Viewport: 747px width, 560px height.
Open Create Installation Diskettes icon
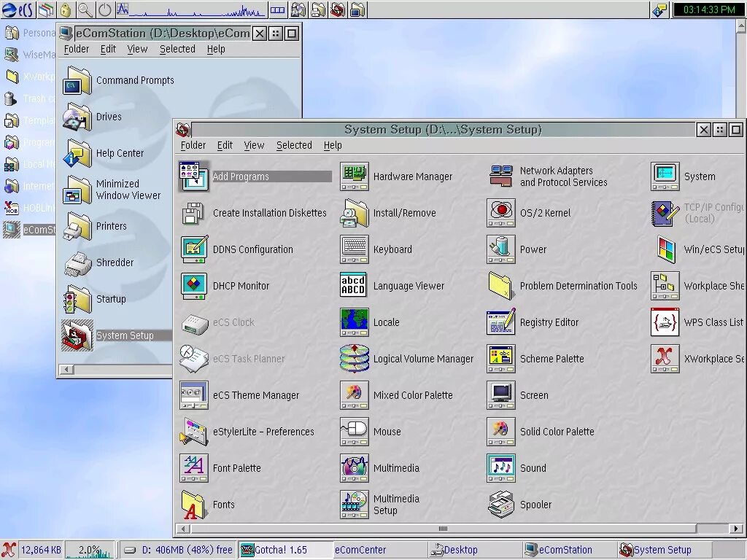coord(193,213)
